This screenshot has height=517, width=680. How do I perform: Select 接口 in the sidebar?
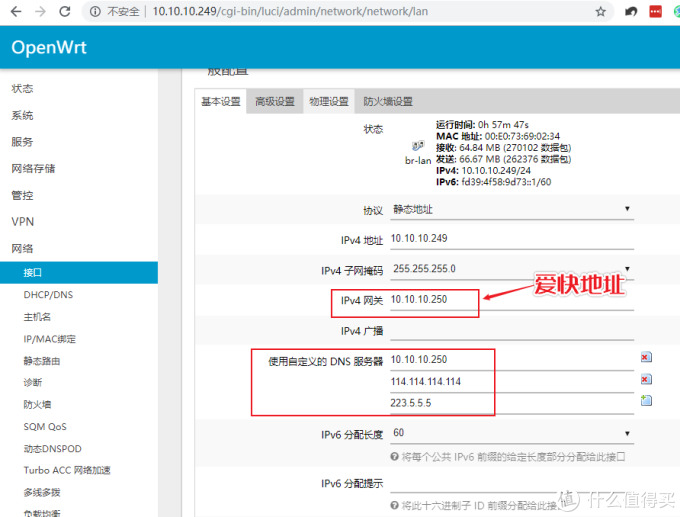coord(79,272)
